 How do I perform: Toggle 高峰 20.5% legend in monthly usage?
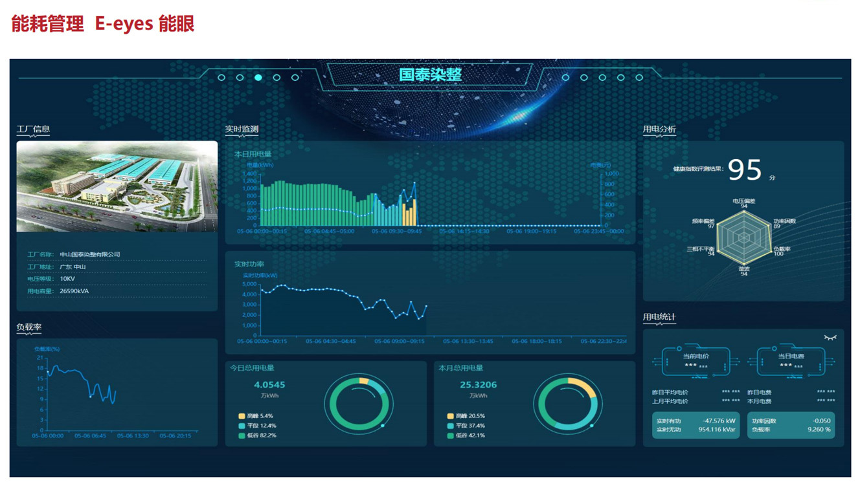point(451,416)
